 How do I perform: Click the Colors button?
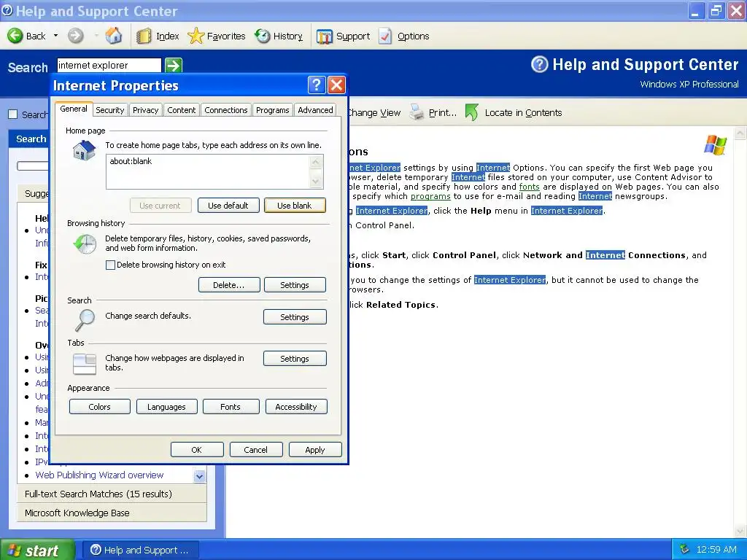tap(99, 407)
